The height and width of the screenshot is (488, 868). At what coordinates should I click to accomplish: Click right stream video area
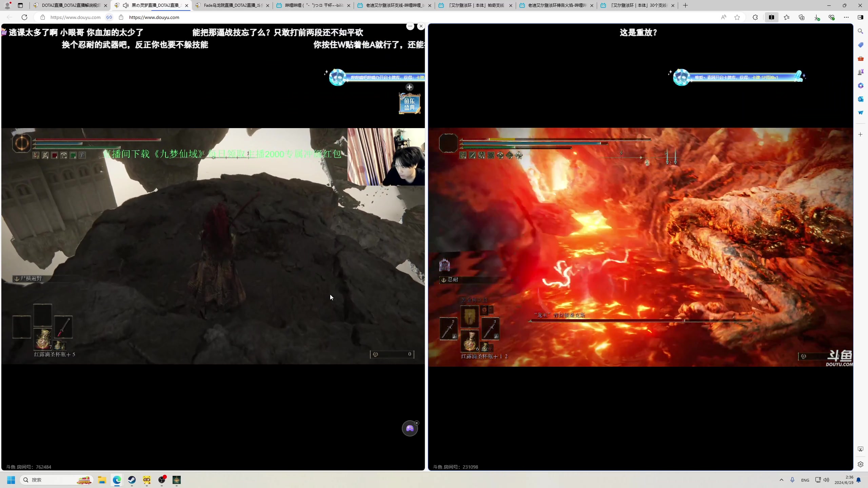(x=640, y=247)
